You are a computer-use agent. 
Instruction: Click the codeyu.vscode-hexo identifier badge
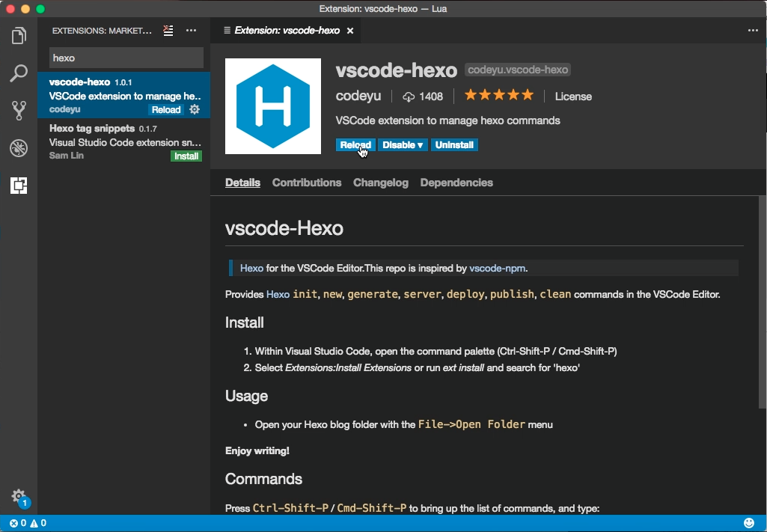pos(518,70)
